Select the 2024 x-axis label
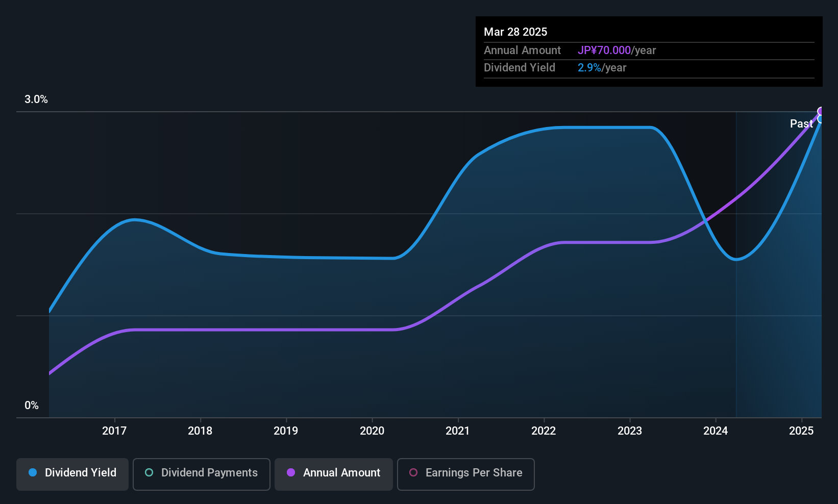 [716, 431]
